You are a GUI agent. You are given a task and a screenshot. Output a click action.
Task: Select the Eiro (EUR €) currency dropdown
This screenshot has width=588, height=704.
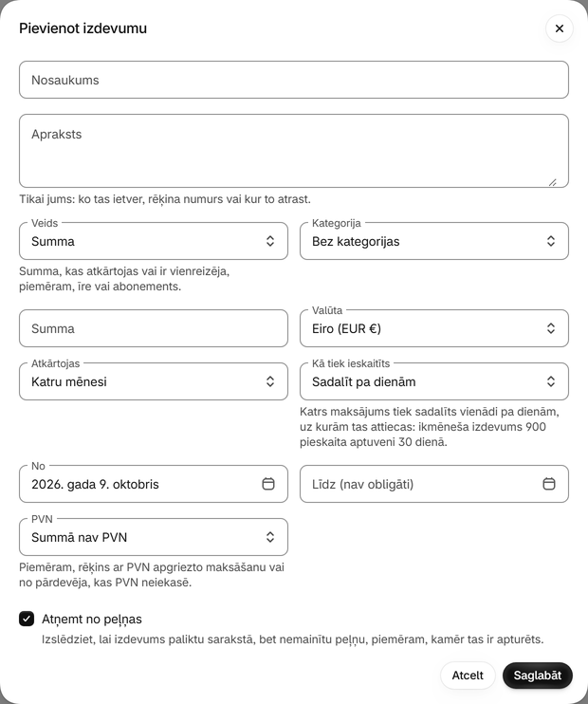click(434, 328)
